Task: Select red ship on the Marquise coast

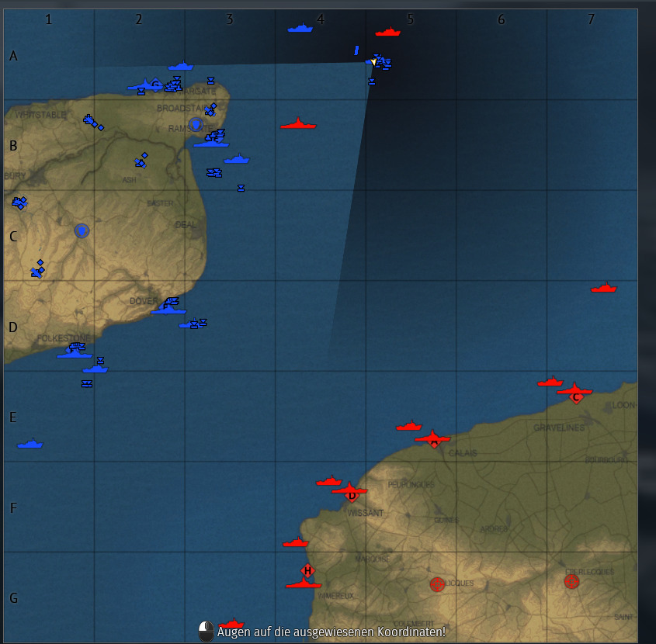Action: pyautogui.click(x=295, y=542)
